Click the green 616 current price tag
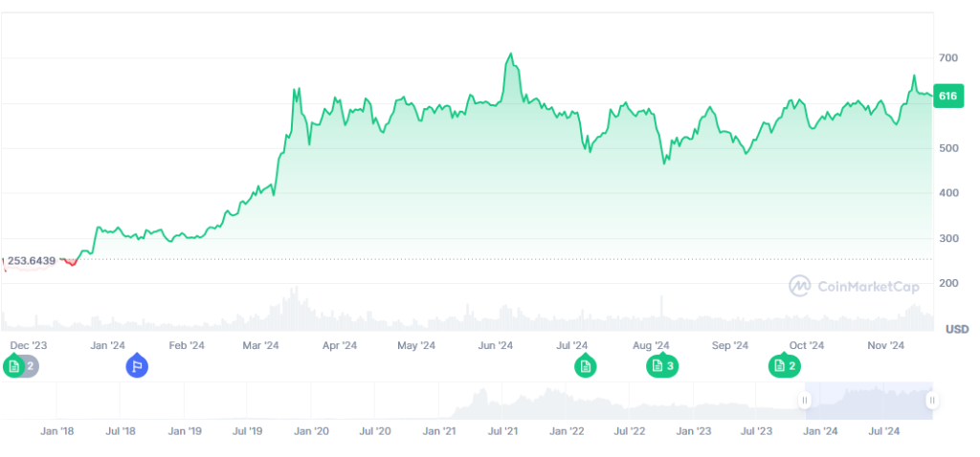The width and height of the screenshot is (980, 457). (947, 96)
